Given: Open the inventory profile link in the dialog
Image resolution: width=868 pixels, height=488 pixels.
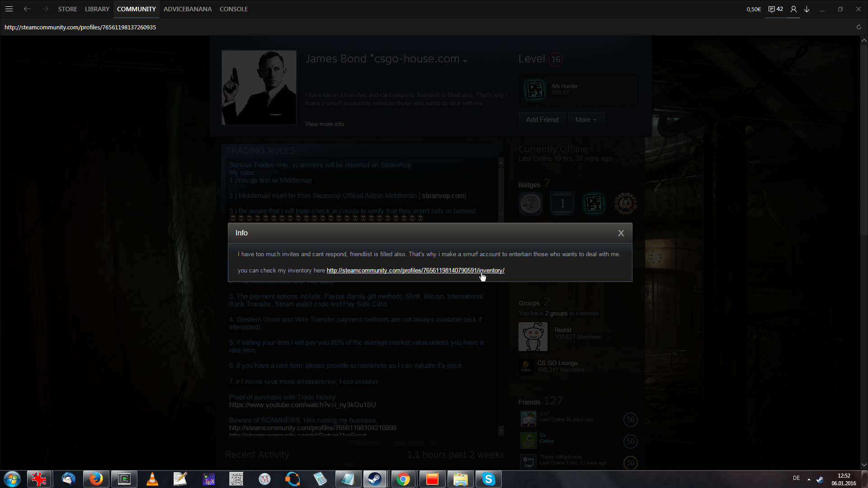Looking at the screenshot, I should (x=415, y=271).
